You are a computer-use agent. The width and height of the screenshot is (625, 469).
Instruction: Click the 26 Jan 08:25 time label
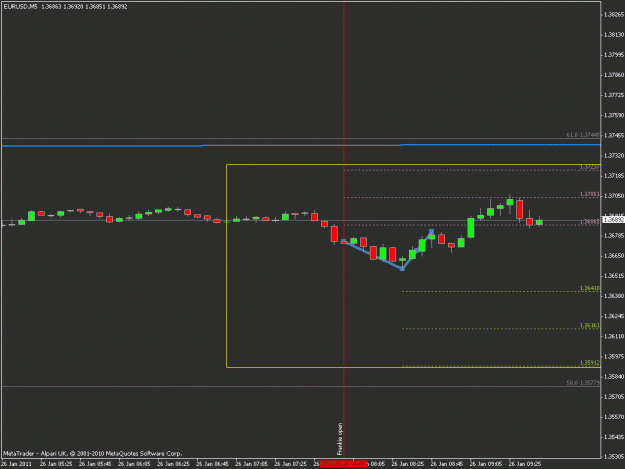[x=408, y=464]
